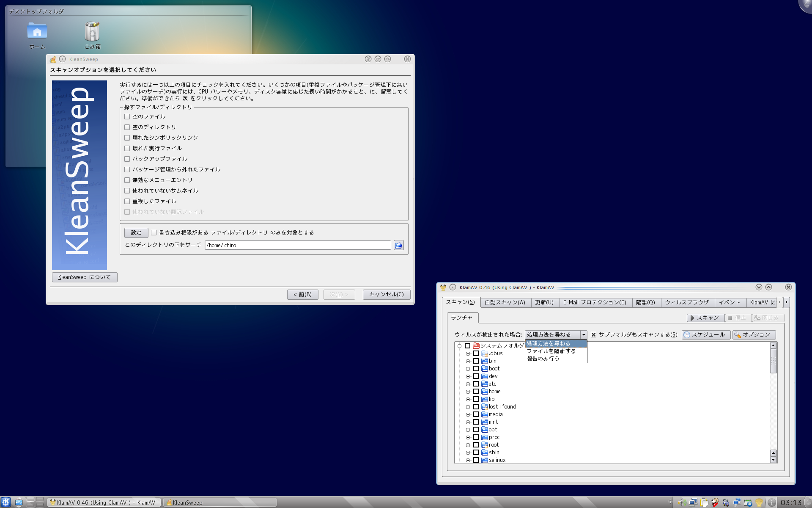Expand the opt folder node

468,430
